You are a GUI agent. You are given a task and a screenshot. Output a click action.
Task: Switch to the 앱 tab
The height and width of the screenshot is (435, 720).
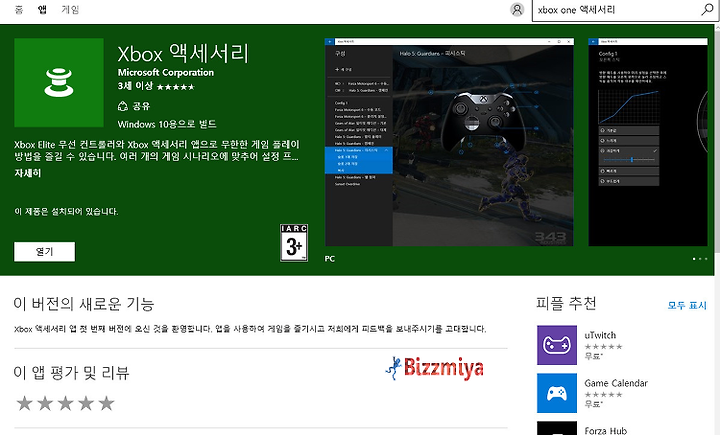pos(42,9)
